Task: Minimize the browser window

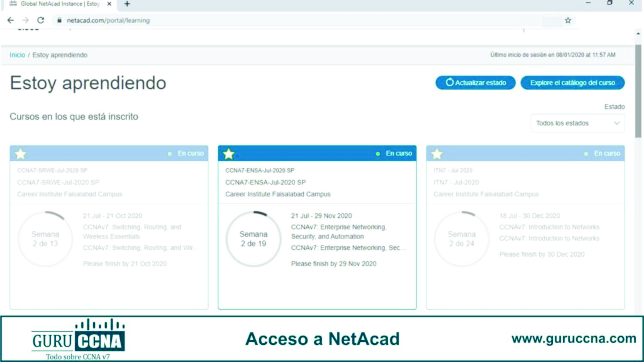Action: pyautogui.click(x=588, y=3)
